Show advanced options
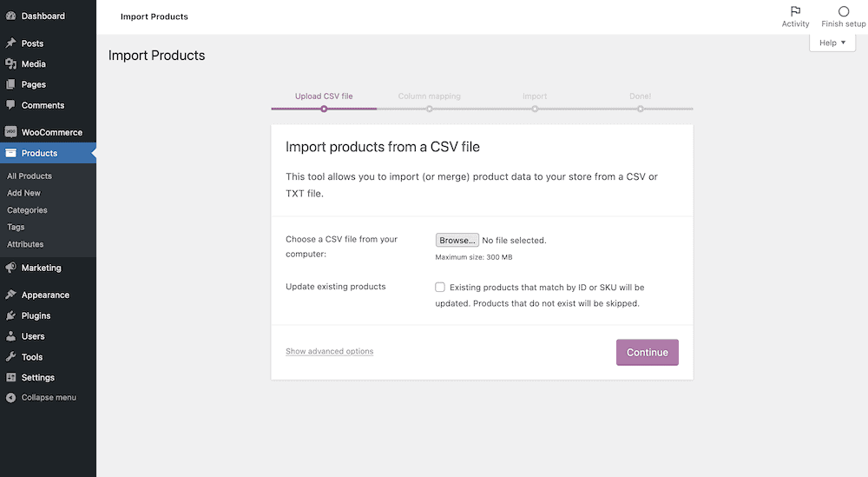Viewport: 868px width, 477px height. 329,351
